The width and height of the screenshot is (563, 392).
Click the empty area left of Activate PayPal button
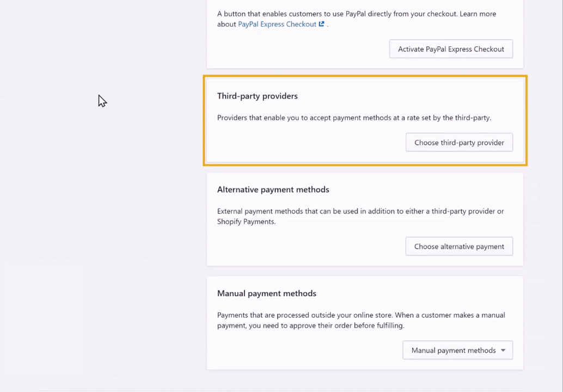tap(298, 49)
